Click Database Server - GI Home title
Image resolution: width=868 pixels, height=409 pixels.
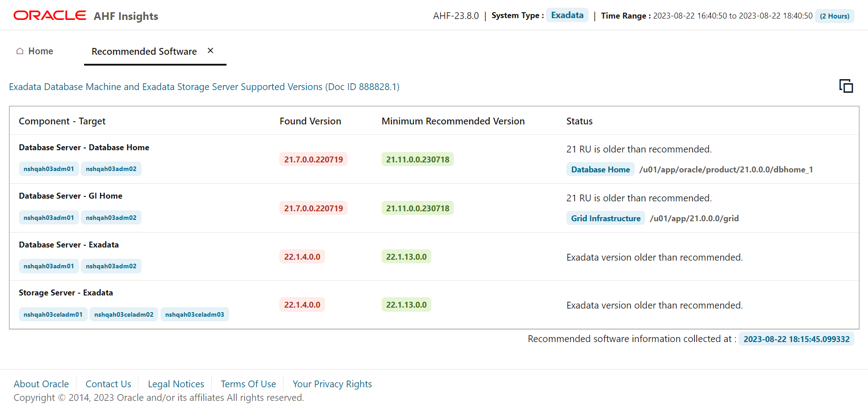[71, 196]
